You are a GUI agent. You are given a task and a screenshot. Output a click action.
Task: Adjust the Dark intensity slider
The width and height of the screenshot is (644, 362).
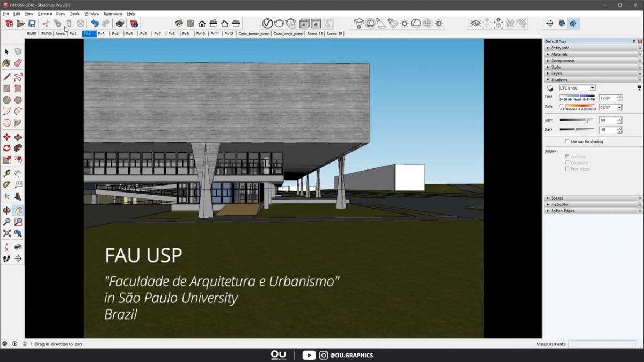click(x=576, y=130)
